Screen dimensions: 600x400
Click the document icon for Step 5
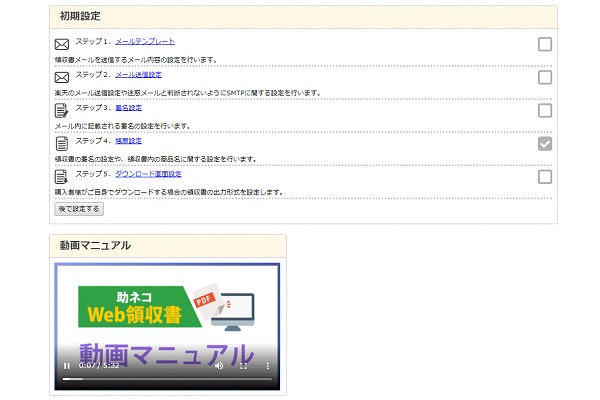(x=62, y=177)
